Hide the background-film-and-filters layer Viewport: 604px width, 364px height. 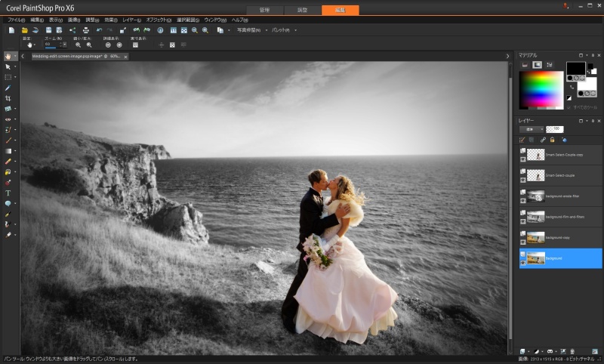click(522, 221)
